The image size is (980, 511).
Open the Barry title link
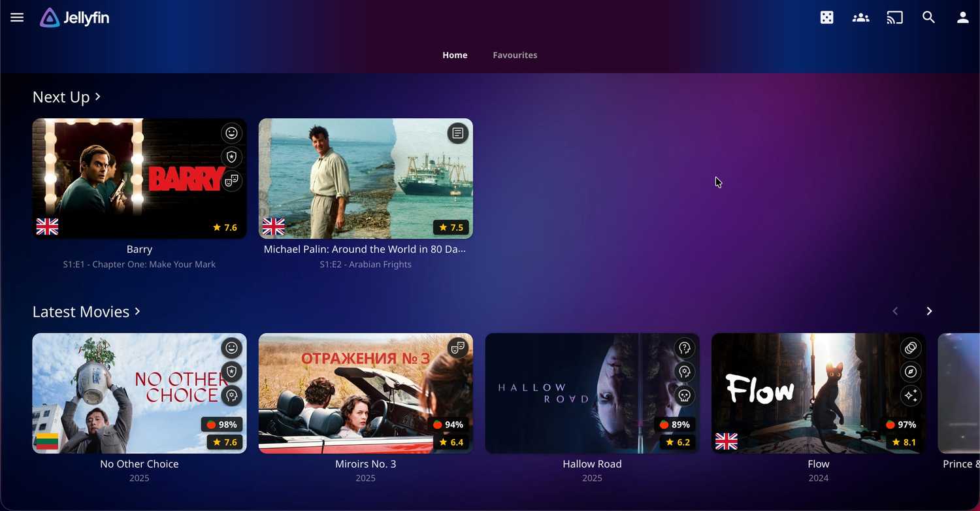(139, 249)
